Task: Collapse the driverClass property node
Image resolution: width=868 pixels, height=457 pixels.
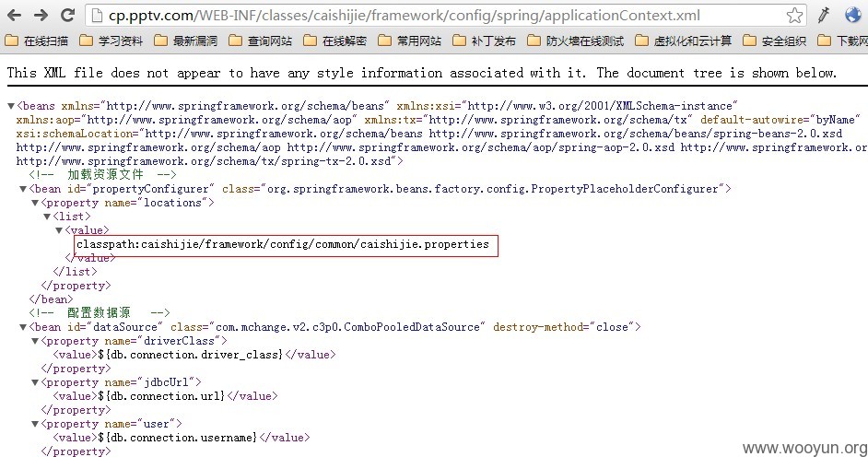Action: tap(35, 341)
